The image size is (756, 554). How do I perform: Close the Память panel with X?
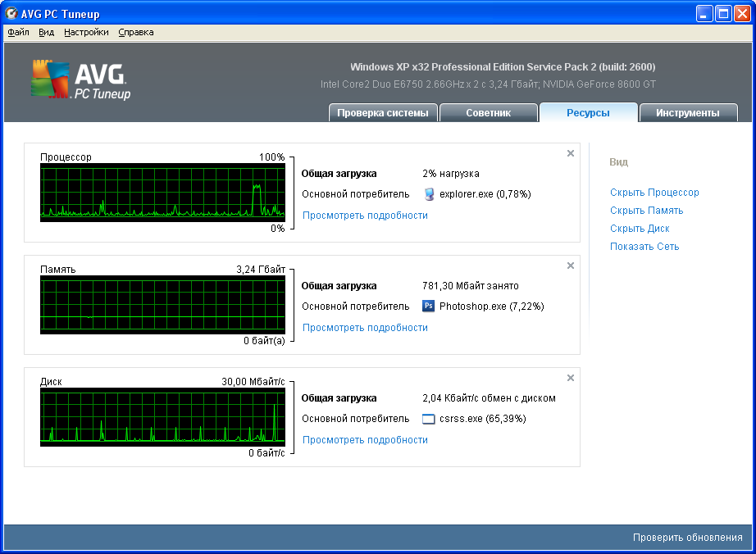coord(571,266)
